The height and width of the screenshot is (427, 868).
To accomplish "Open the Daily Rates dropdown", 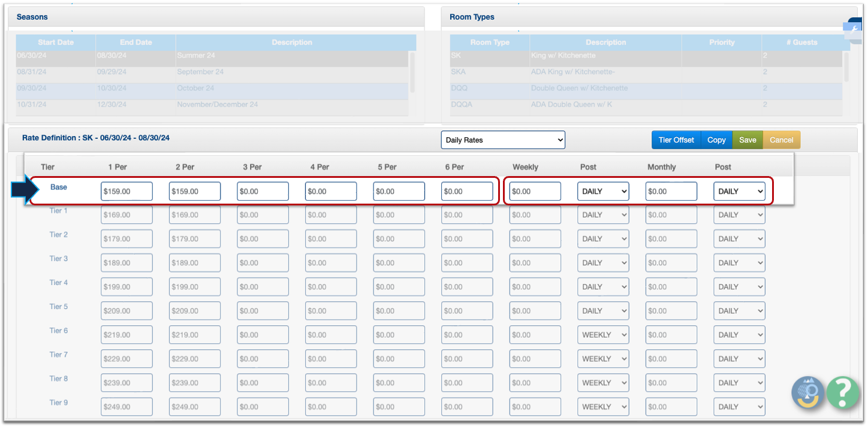I will (x=503, y=140).
